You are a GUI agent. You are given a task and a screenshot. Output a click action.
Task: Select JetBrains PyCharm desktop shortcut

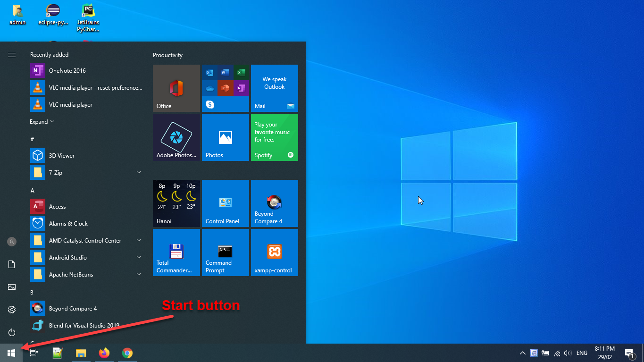(x=88, y=18)
